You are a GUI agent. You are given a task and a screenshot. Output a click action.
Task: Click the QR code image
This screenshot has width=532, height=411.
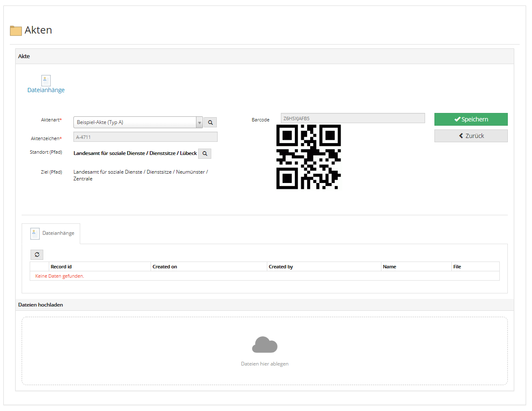[308, 157]
